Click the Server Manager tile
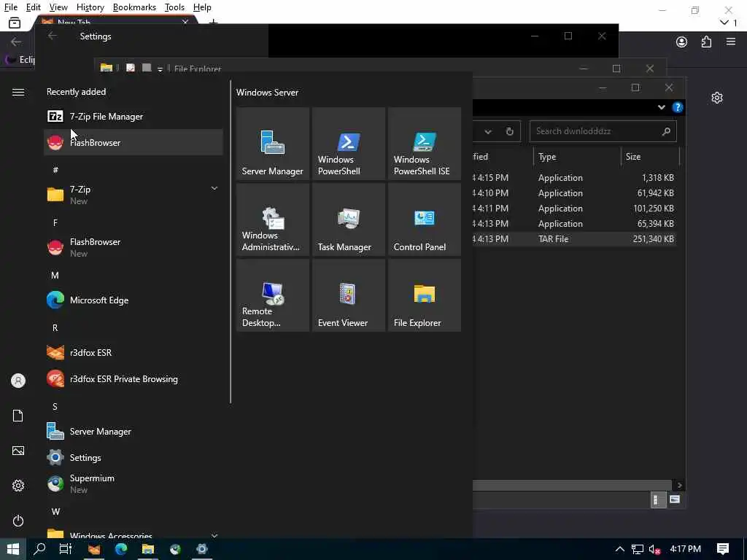This screenshot has width=747, height=560. pos(273,144)
